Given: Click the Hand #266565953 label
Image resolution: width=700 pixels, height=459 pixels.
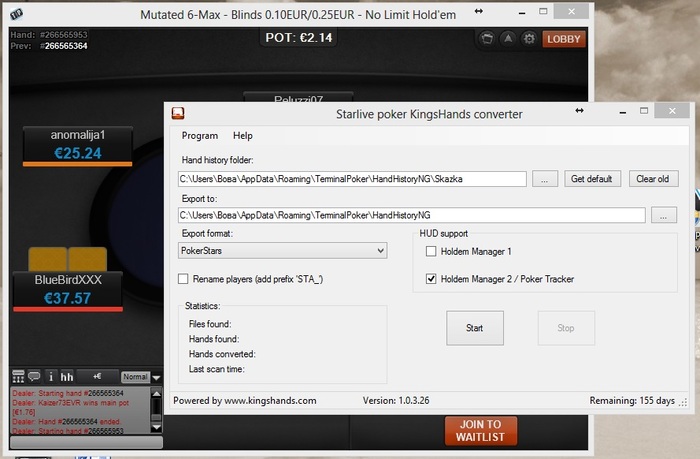Looking at the screenshot, I should (x=49, y=35).
